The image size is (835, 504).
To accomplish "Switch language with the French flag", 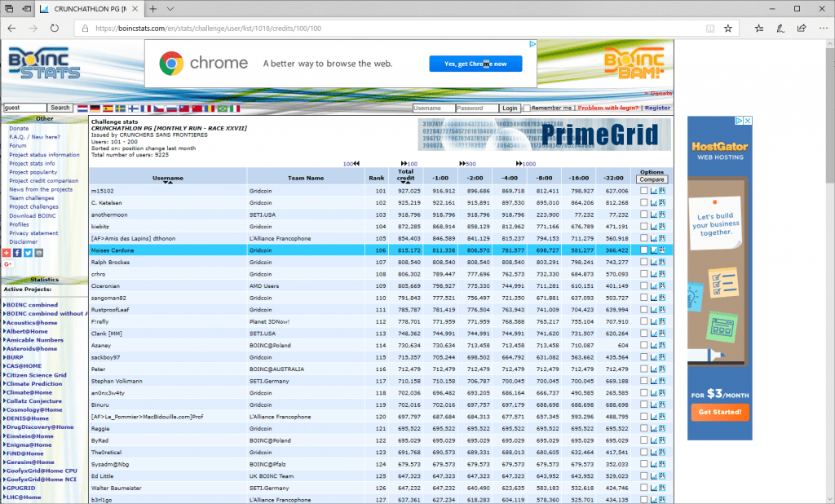I will pos(146,108).
